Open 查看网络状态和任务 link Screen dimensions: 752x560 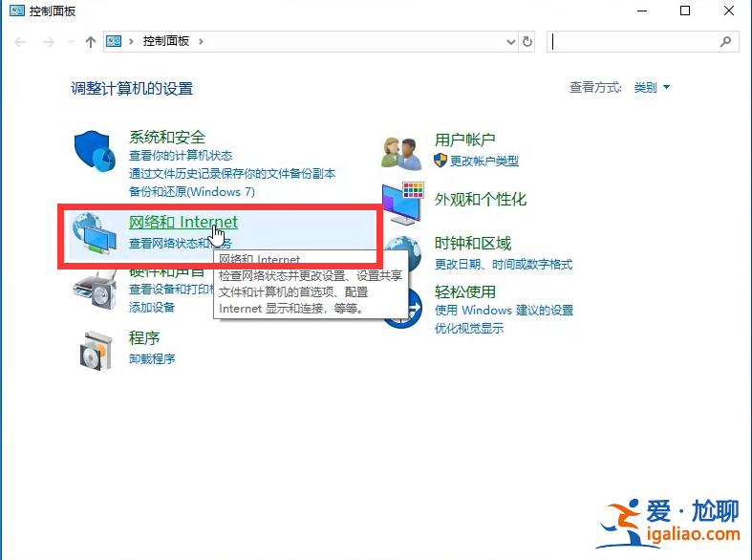tap(181, 243)
